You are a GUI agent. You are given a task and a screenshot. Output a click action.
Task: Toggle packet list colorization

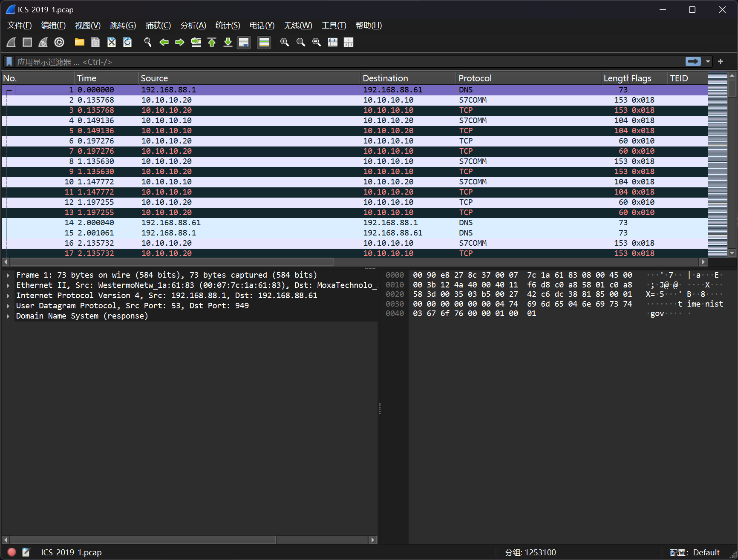(x=264, y=42)
